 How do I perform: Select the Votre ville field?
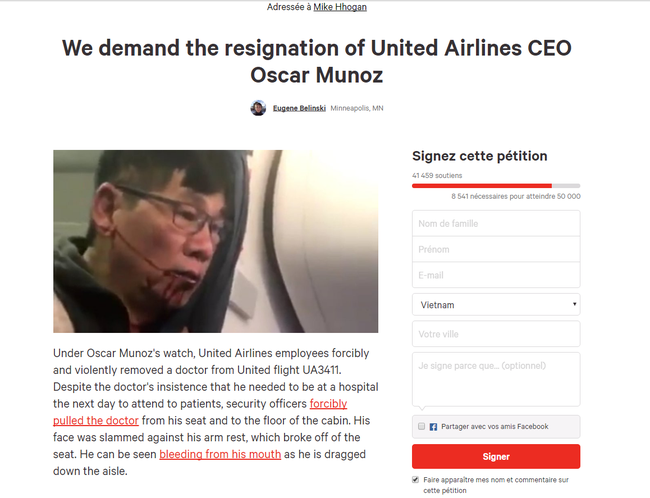(496, 334)
